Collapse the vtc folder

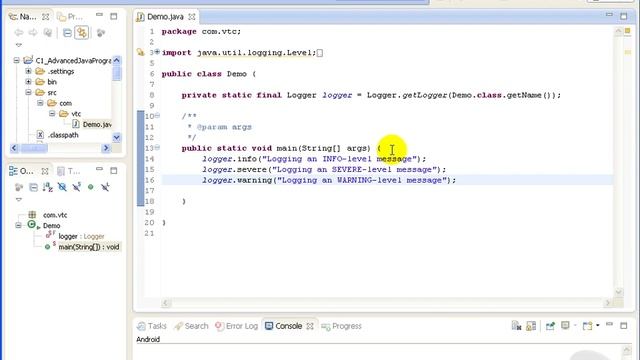click(52, 113)
